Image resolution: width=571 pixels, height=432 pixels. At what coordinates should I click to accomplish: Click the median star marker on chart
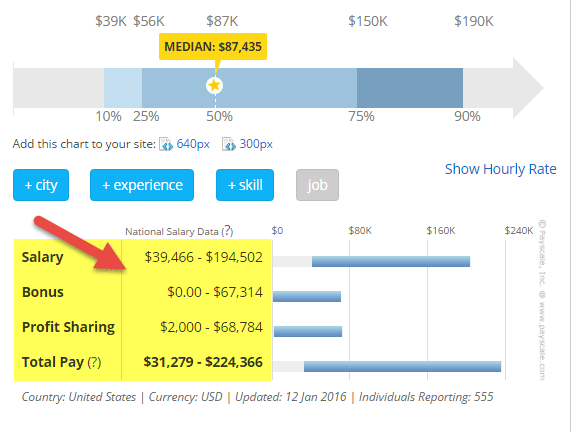pyautogui.click(x=214, y=86)
